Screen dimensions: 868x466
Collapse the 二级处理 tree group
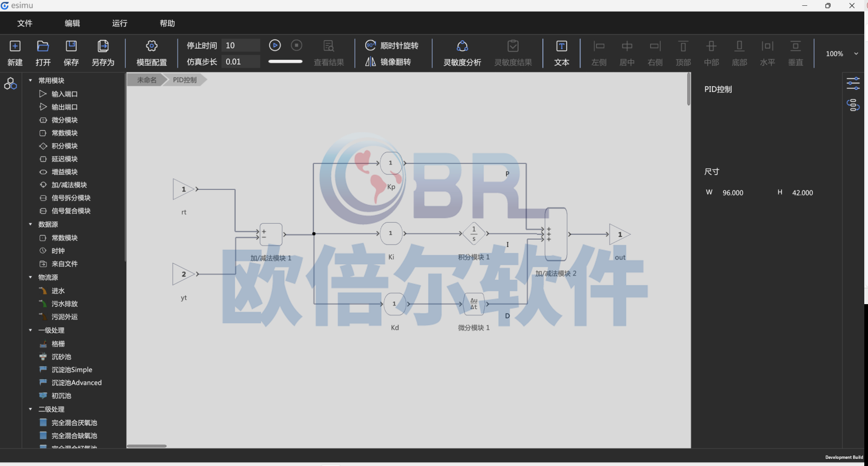pos(30,409)
